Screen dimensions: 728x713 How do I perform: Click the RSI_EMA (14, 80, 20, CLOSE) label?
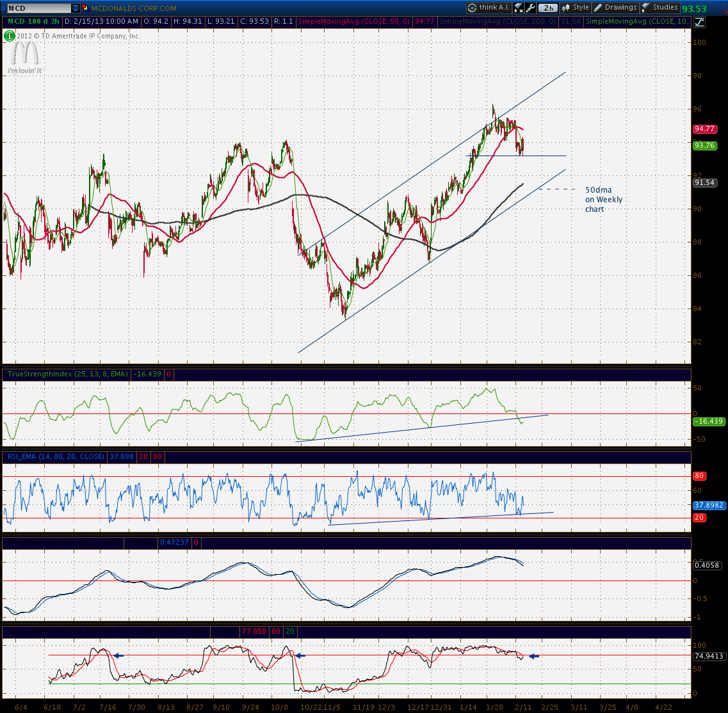[x=56, y=457]
